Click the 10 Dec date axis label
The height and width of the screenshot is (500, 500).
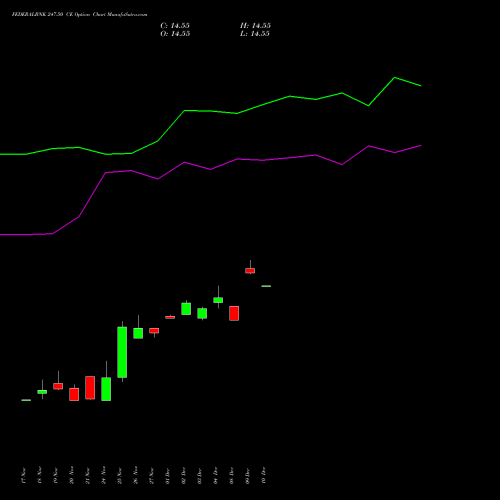pos(263,475)
